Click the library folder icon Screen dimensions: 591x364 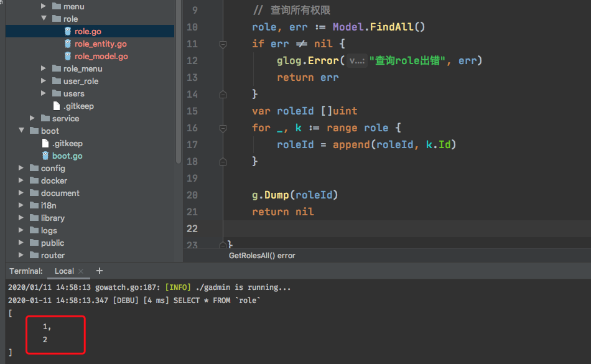click(x=34, y=217)
